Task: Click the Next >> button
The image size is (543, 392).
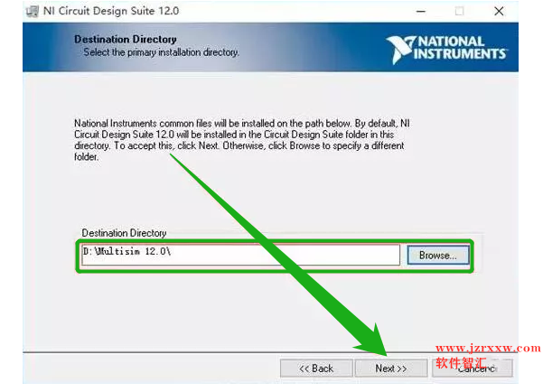Action: click(391, 369)
